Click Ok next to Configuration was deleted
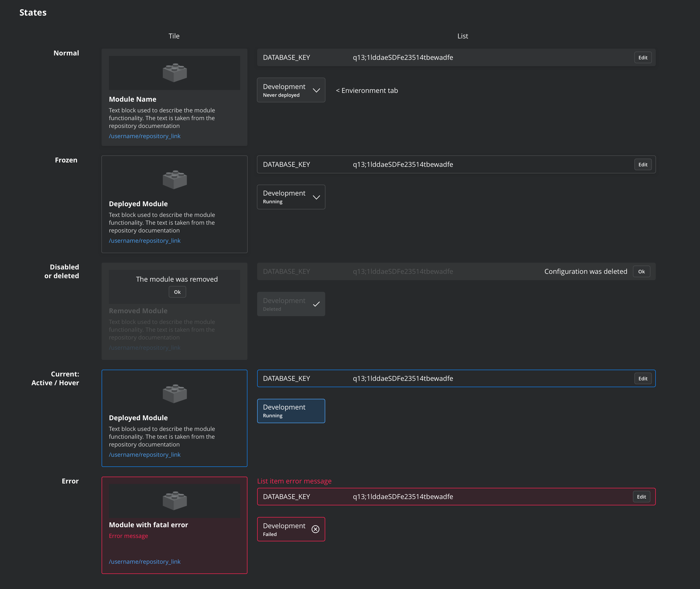The height and width of the screenshot is (589, 700). [x=641, y=271]
